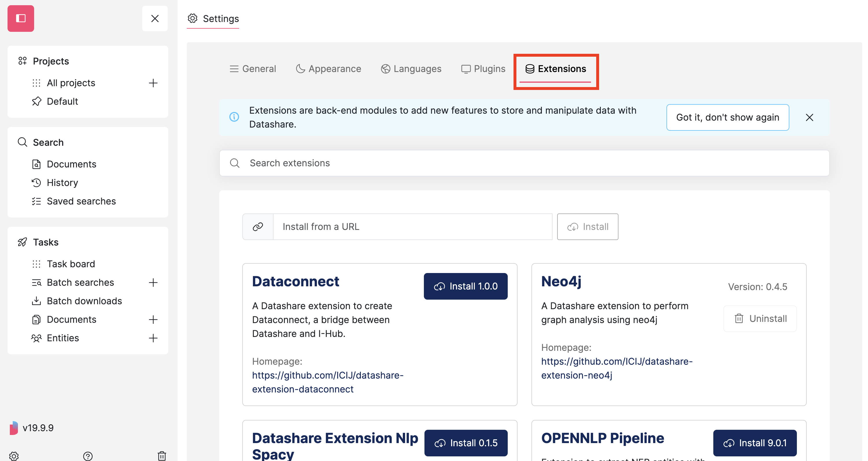Switch to the Appearance tab
Image resolution: width=868 pixels, height=461 pixels.
click(328, 69)
